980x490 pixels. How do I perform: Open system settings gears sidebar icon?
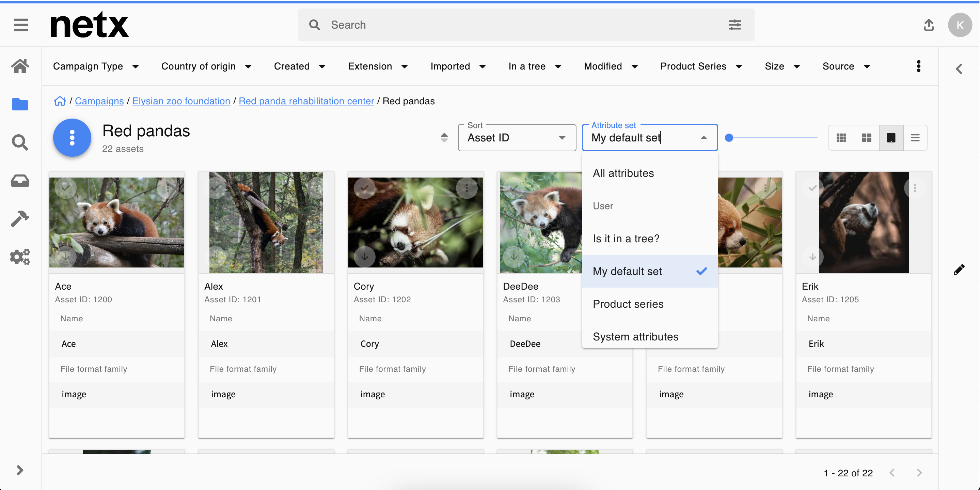pos(20,257)
